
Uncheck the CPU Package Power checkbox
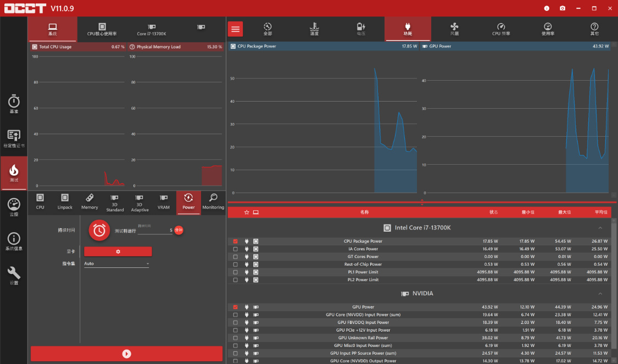click(x=235, y=241)
